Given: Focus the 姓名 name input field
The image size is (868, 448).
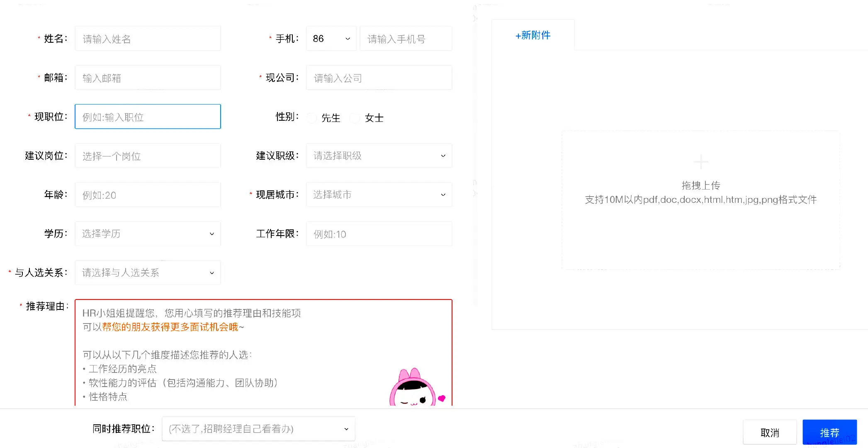Looking at the screenshot, I should tap(148, 39).
